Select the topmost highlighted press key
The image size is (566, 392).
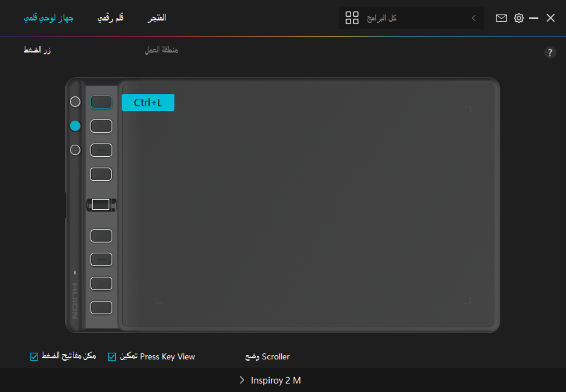click(x=101, y=102)
